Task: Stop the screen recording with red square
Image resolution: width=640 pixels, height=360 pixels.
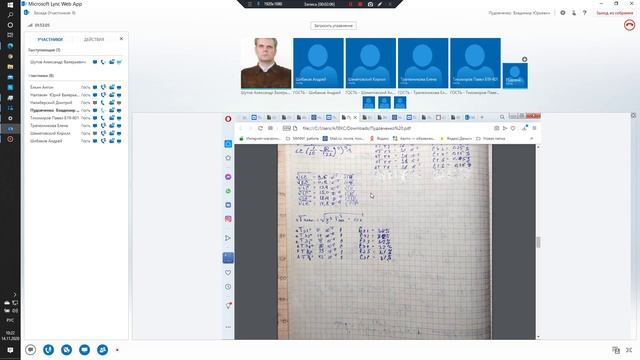Action: click(x=360, y=4)
